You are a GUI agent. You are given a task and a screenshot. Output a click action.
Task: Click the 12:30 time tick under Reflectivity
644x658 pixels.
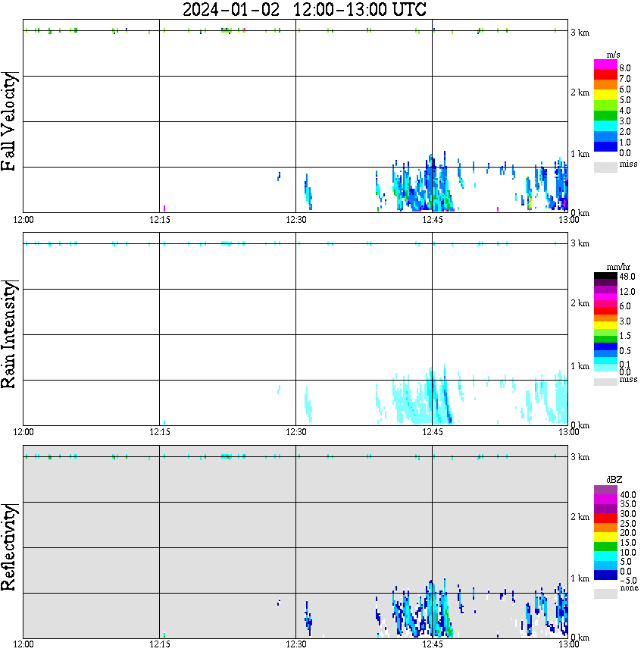click(x=295, y=644)
